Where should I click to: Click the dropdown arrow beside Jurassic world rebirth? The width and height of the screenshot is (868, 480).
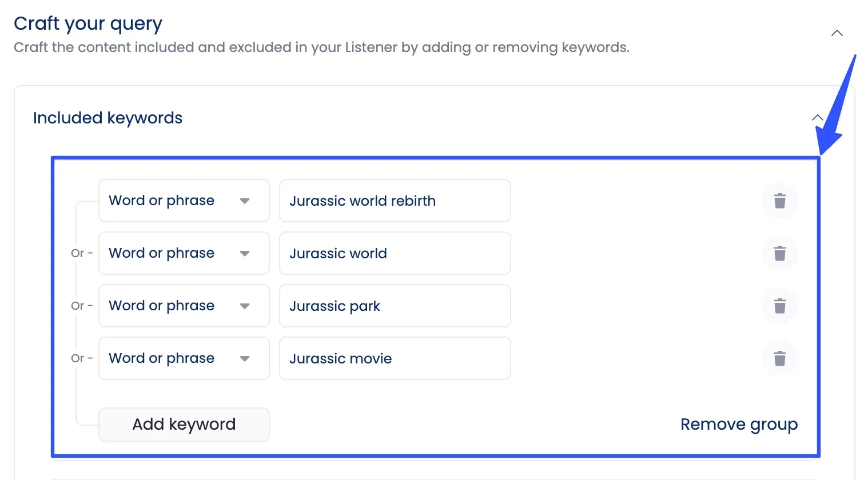[245, 201]
